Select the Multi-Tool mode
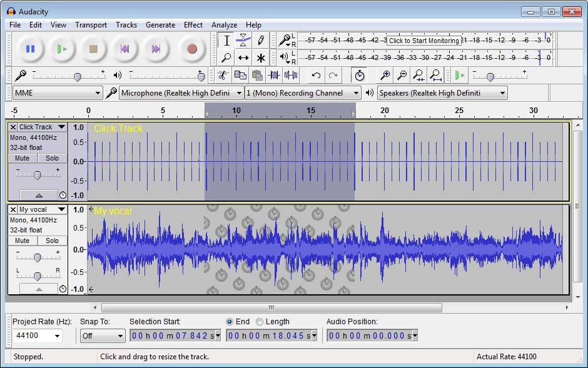Viewport: 588px width, 368px height. click(261, 58)
